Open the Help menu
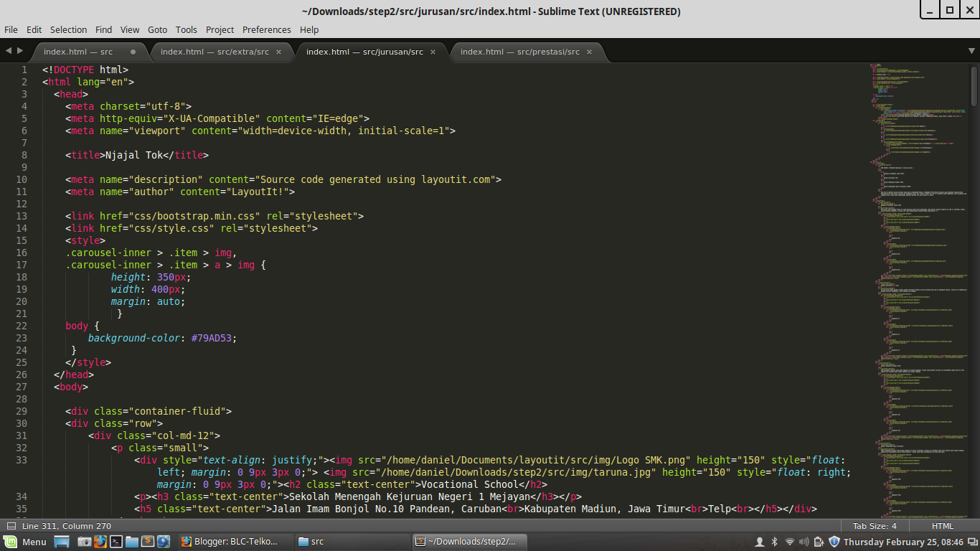Image resolution: width=980 pixels, height=551 pixels. click(x=309, y=29)
